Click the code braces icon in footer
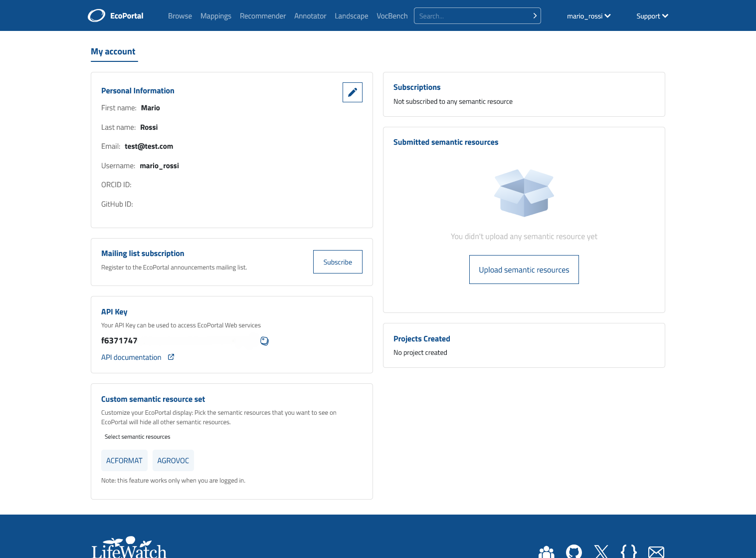This screenshot has width=756, height=558. pyautogui.click(x=628, y=551)
